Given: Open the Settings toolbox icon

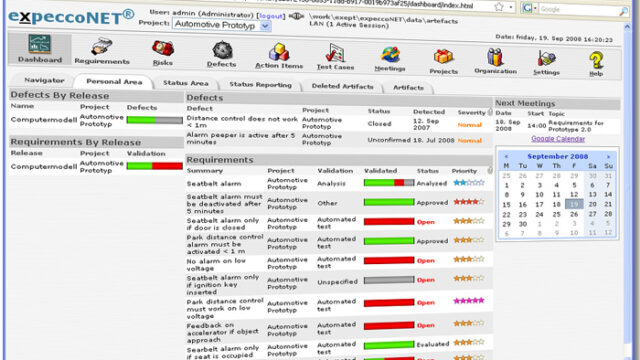Looking at the screenshot, I should pyautogui.click(x=547, y=59).
